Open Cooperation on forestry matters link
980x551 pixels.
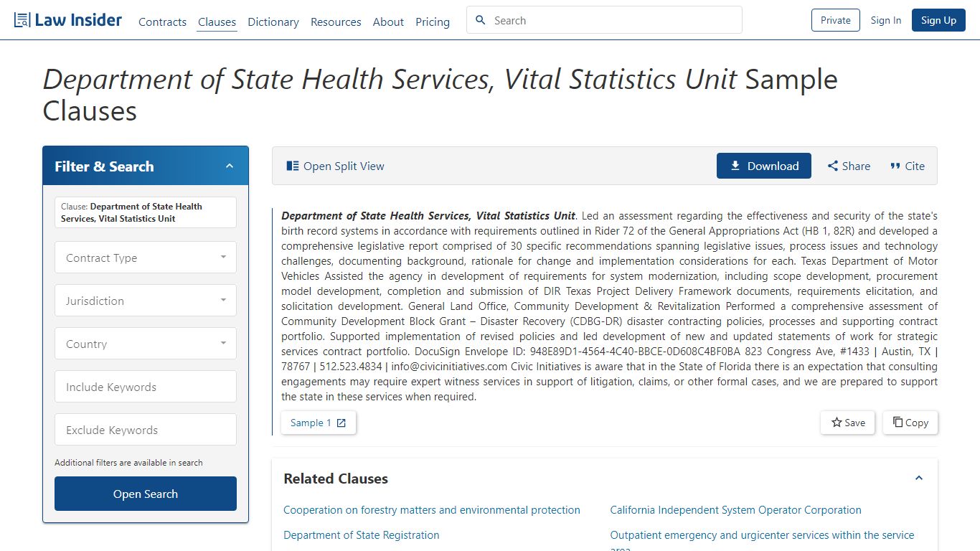432,510
